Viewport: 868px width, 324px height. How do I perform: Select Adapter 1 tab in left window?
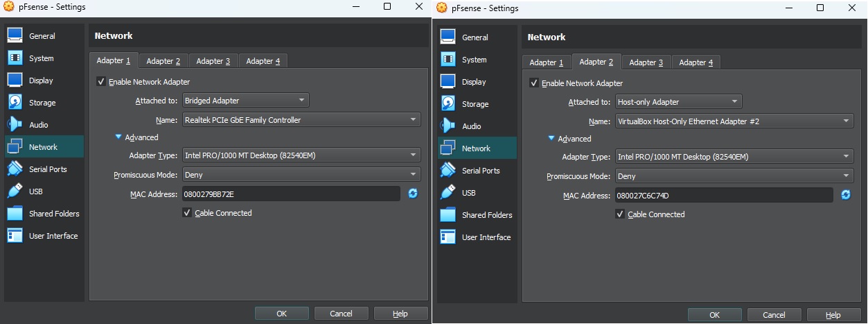click(114, 60)
